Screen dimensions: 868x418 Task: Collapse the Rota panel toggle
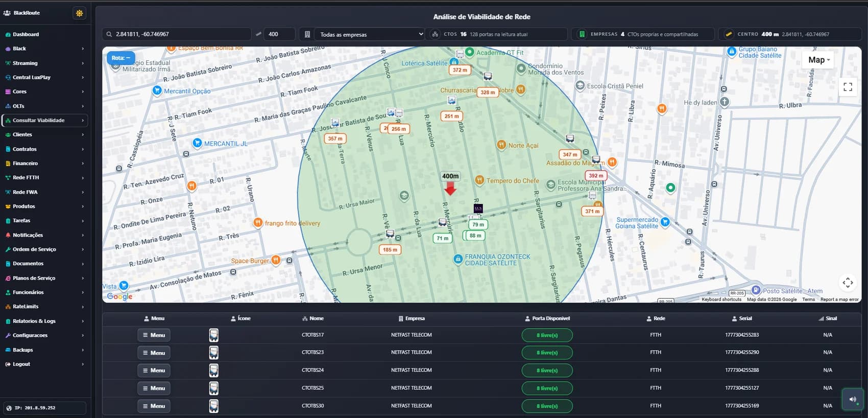[x=121, y=58]
